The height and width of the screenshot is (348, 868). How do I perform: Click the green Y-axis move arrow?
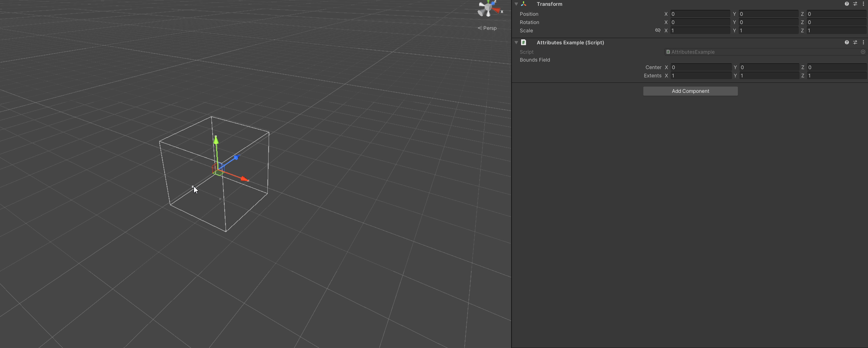216,141
